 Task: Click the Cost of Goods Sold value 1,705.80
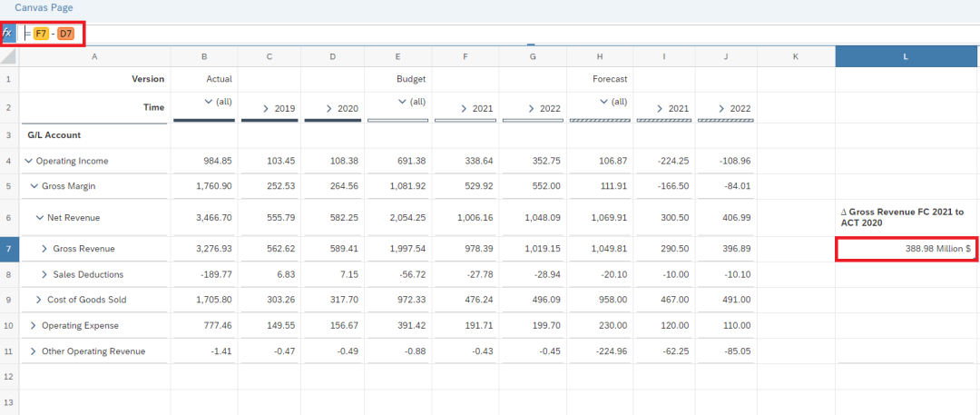(x=213, y=300)
